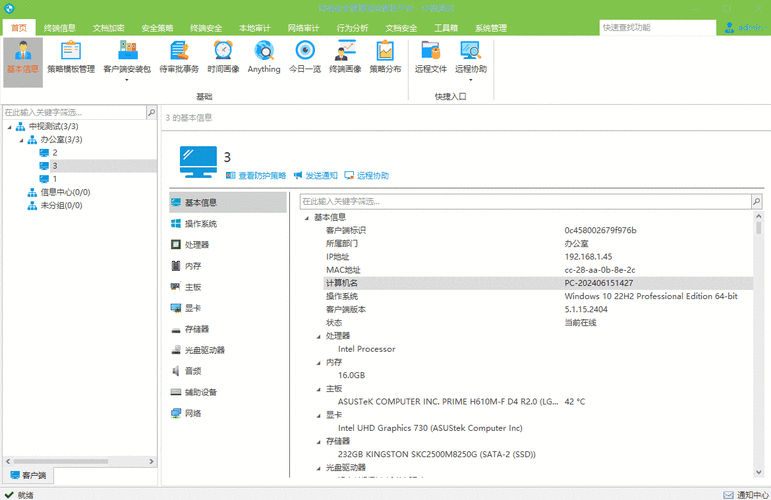Collapse the 办公室(3/3) tree node
This screenshot has height=500, width=771.
[21, 140]
